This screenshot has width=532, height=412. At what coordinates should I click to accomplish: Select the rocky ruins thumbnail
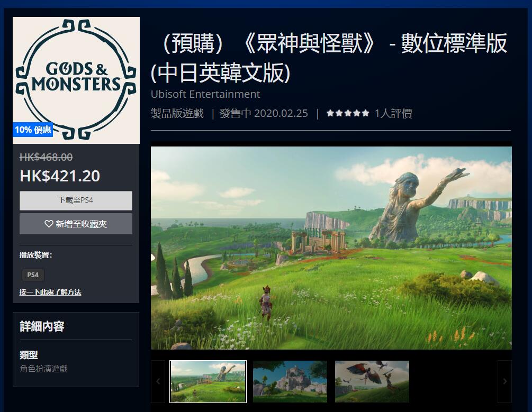pyautogui.click(x=290, y=381)
